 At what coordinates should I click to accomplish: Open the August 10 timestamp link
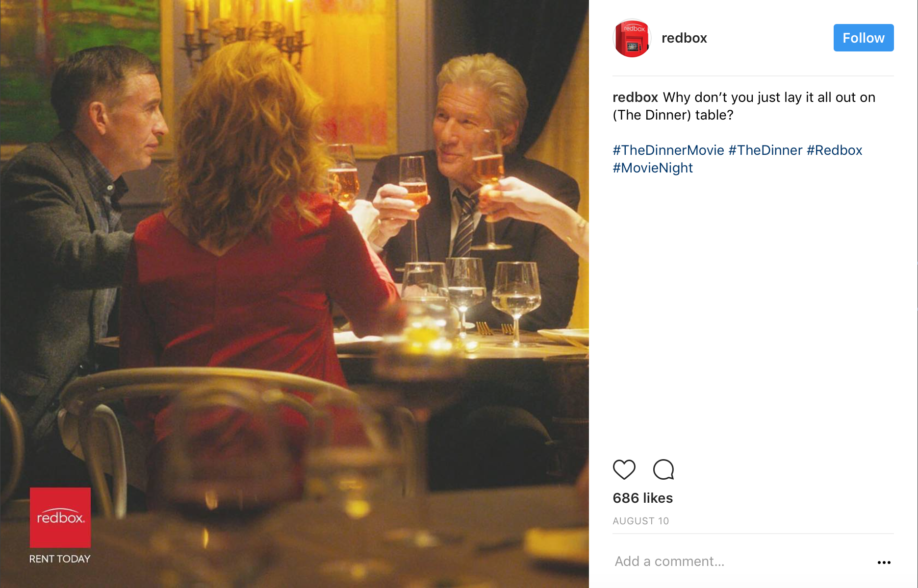(x=640, y=521)
